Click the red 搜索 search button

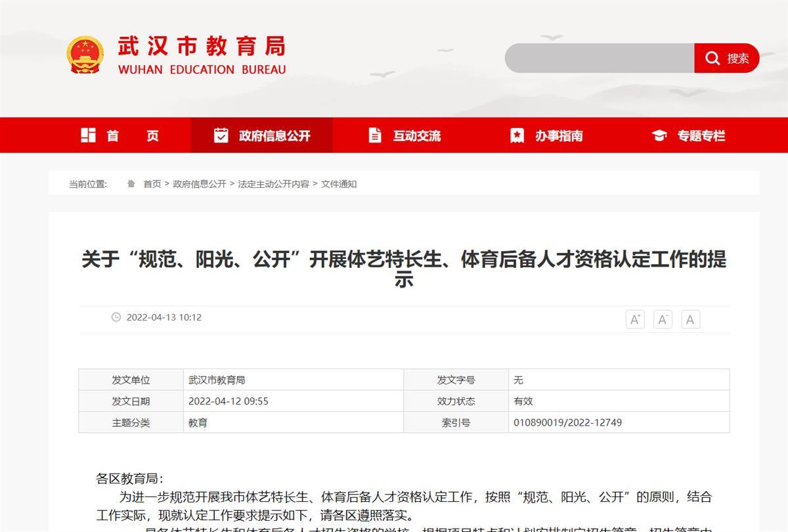coord(727,58)
